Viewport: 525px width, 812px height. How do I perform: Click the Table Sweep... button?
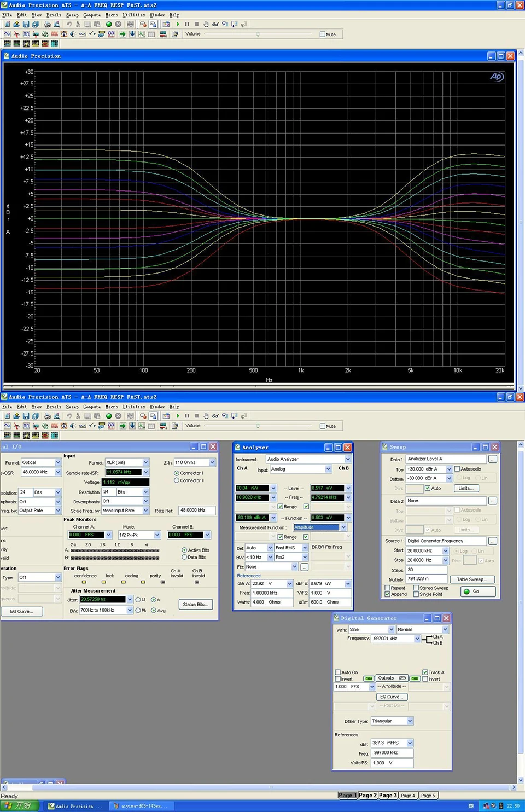tap(471, 579)
